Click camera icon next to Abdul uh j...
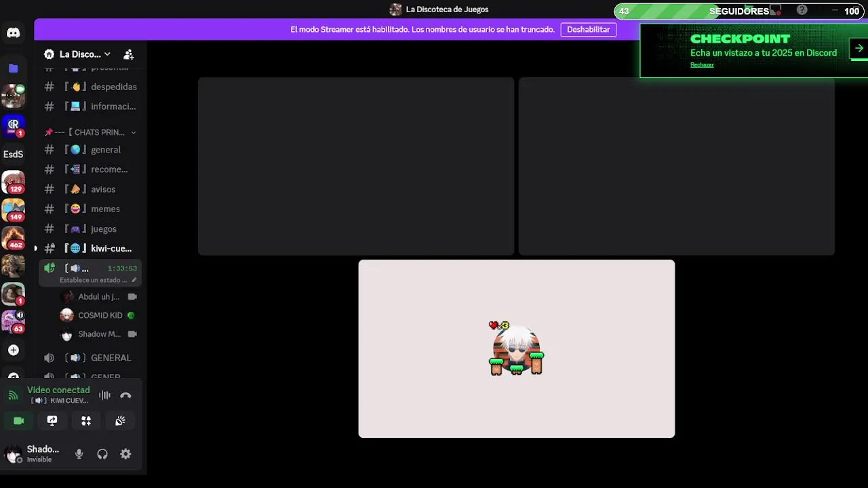868x488 pixels. coord(132,297)
